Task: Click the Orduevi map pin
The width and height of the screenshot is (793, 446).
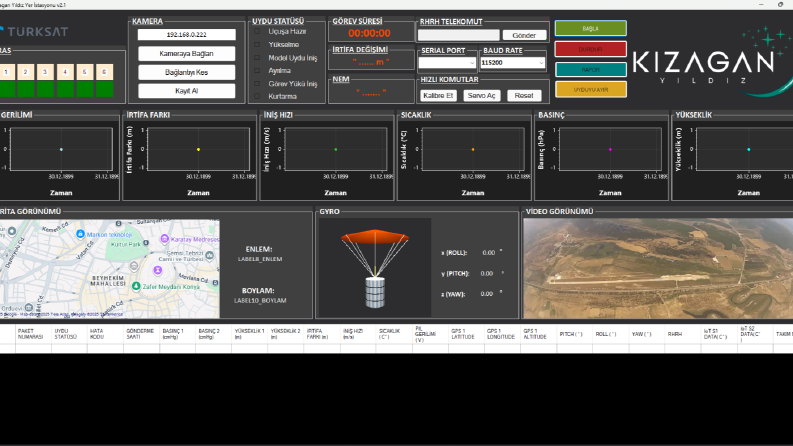Action: 29,307
